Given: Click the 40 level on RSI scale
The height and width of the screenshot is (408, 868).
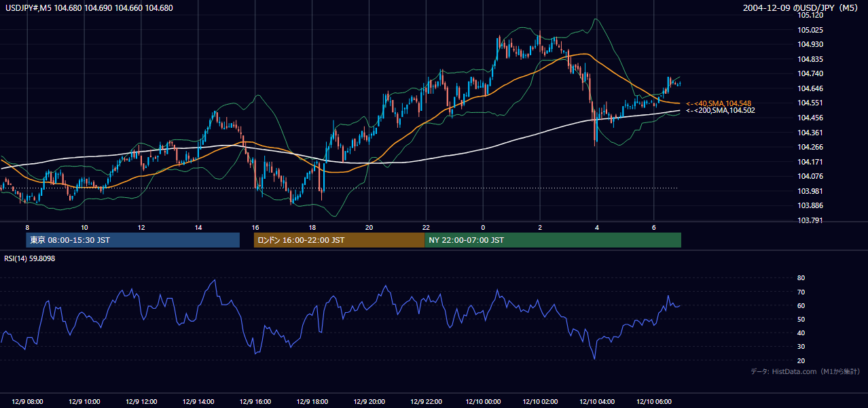Looking at the screenshot, I should point(801,333).
